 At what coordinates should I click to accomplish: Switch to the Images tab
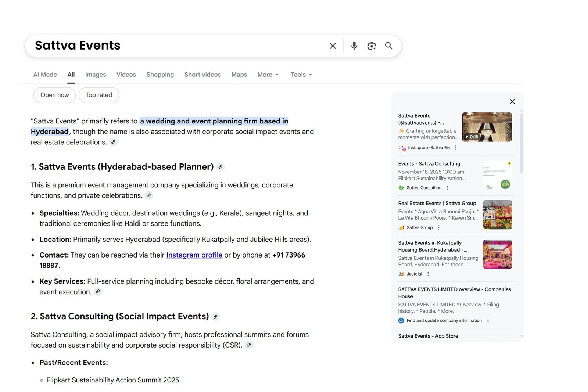pos(95,75)
